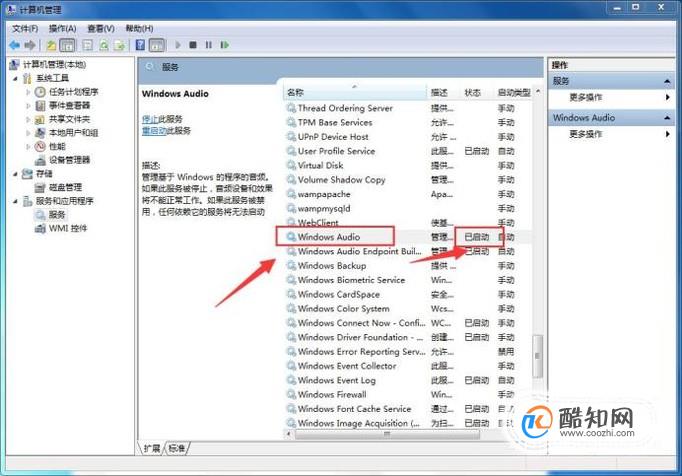The height and width of the screenshot is (476, 682).
Task: Toggle the show/hide console tree icon
Action: (x=67, y=45)
